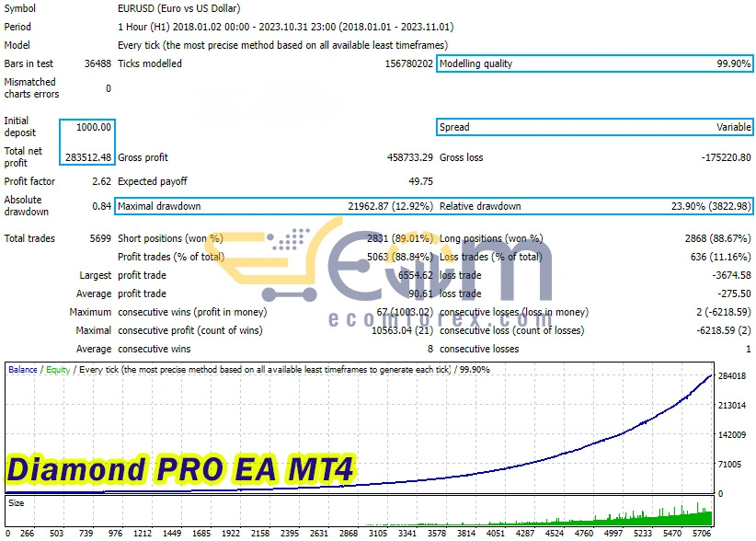Click the Gross loss value -175220.80
756x541 pixels.
[x=726, y=157]
